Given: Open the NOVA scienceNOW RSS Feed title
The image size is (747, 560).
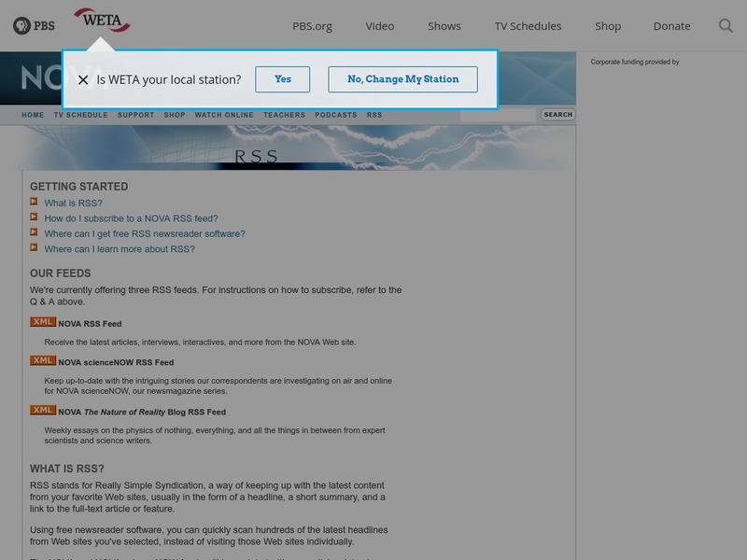Looking at the screenshot, I should (116, 362).
